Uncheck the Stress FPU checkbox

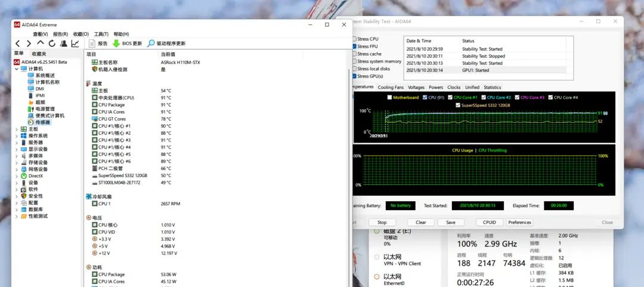click(354, 47)
